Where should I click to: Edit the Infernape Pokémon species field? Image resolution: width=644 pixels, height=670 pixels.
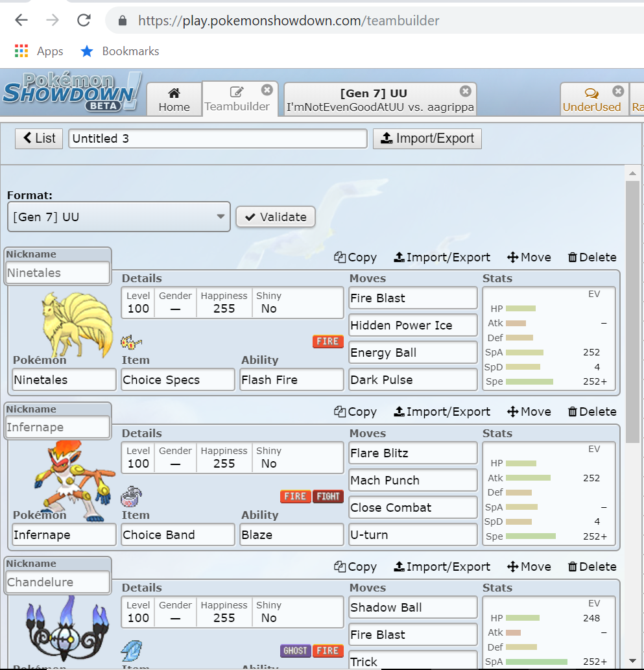(x=64, y=534)
